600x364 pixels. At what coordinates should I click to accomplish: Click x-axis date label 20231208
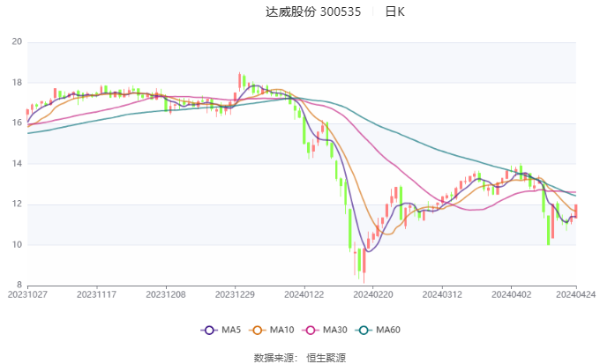point(166,294)
